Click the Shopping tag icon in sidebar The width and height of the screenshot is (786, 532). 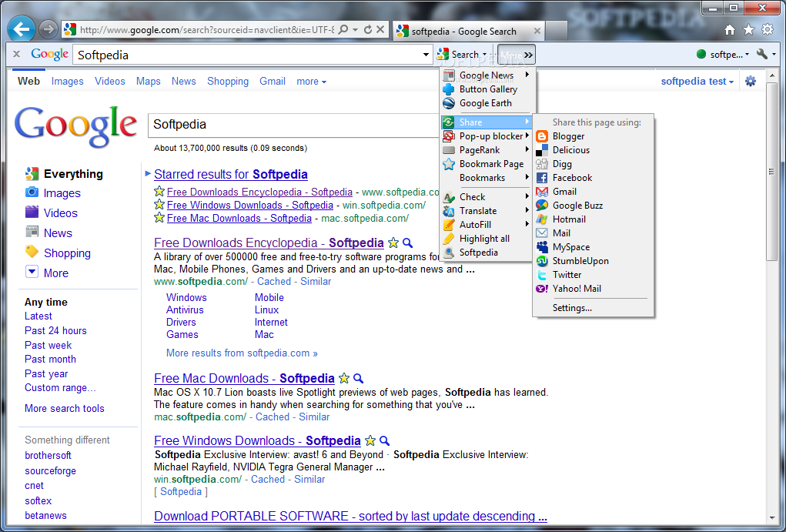tap(32, 253)
